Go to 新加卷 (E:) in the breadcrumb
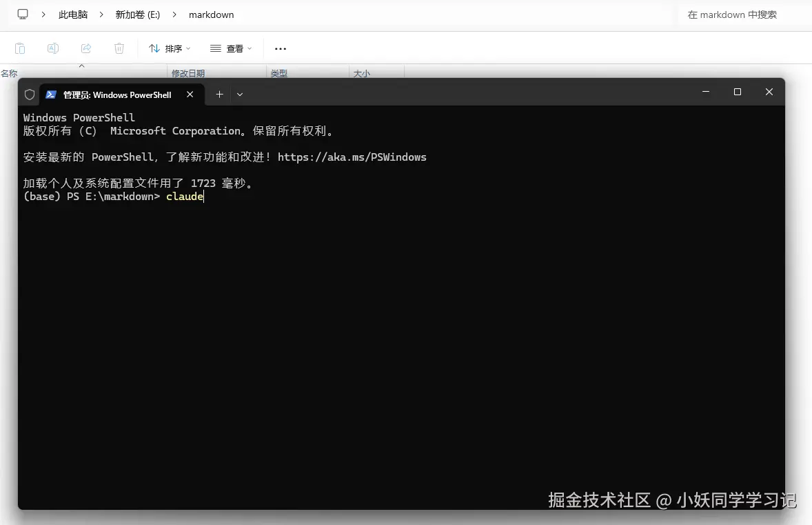Viewport: 812px width, 525px height. [138, 15]
